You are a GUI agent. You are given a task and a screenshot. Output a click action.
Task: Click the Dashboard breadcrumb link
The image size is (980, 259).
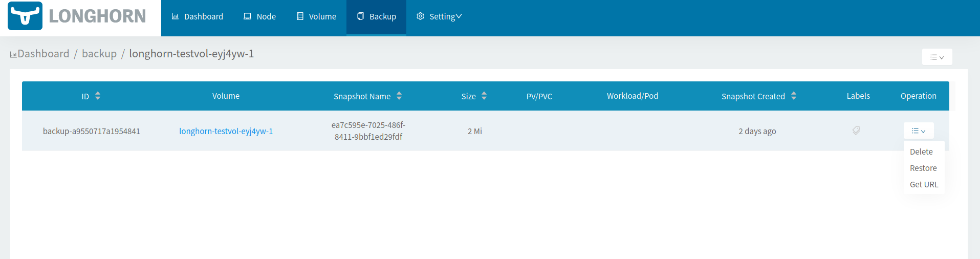43,54
